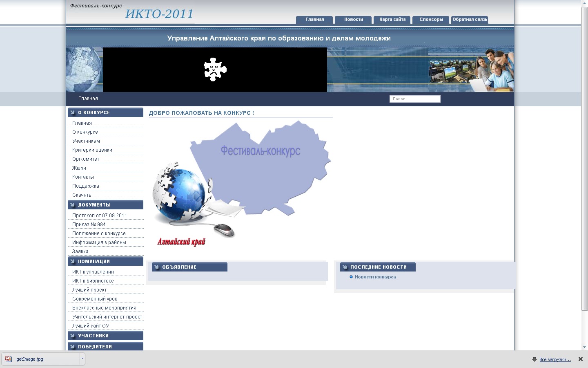This screenshot has height=368, width=588.
Task: Click the students photo in the banner
Action: pyautogui.click(x=471, y=70)
